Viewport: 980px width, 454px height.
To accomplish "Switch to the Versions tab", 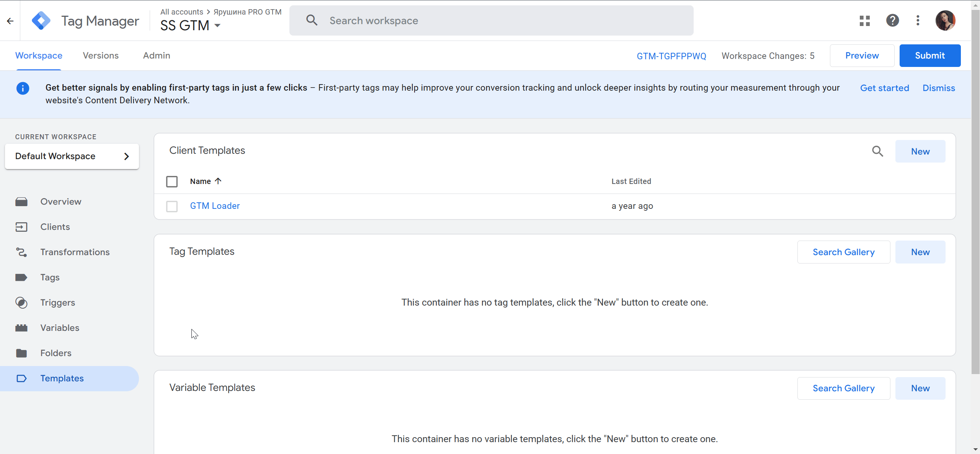I will pos(101,55).
